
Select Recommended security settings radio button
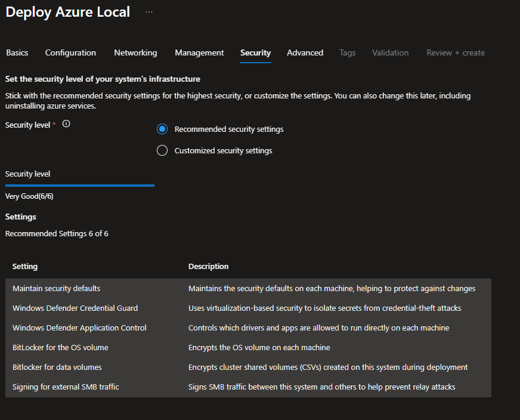tap(162, 129)
